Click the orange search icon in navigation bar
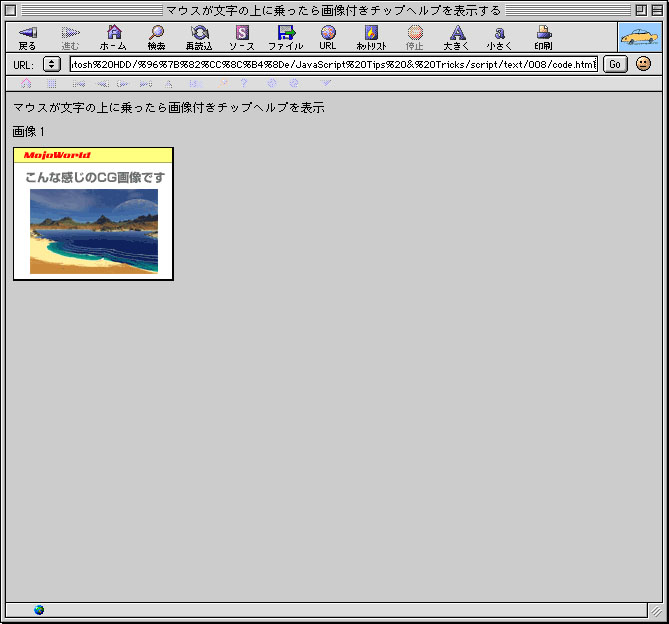This screenshot has height=624, width=669. coord(222,84)
